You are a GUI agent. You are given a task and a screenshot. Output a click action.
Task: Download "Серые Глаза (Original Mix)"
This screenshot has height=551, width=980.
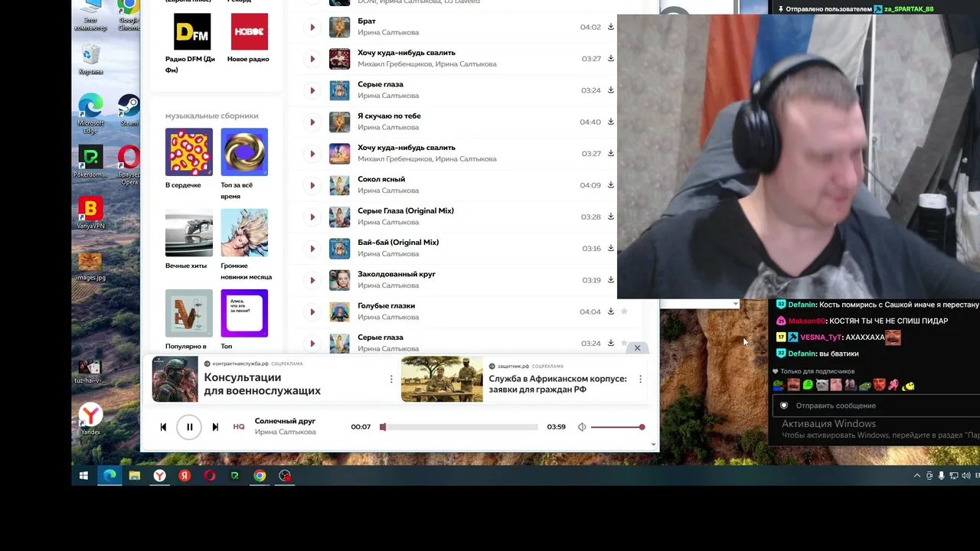611,217
